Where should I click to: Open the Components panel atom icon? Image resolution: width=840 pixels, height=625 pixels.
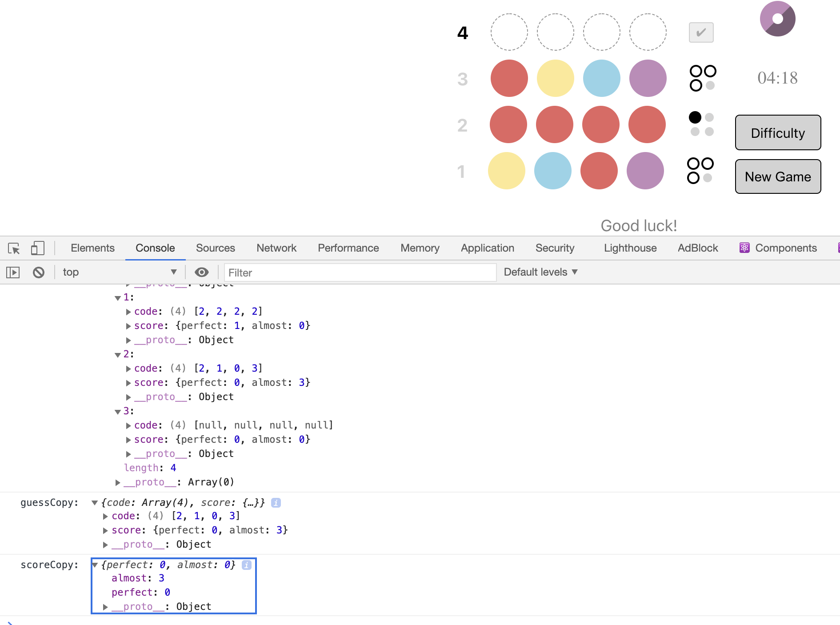click(x=745, y=248)
